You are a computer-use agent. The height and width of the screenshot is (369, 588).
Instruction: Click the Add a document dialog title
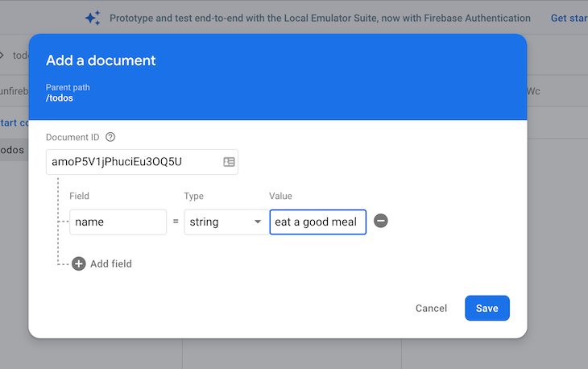click(101, 60)
